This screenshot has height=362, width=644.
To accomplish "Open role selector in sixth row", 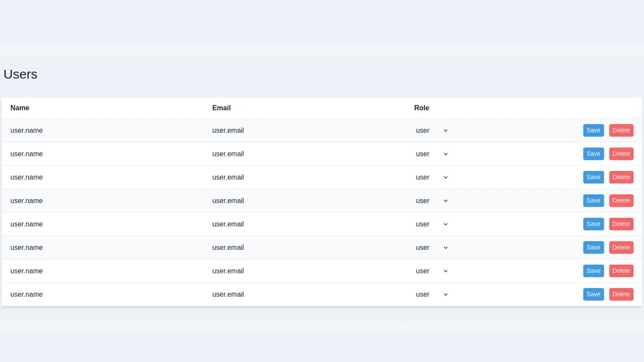I will point(432,247).
